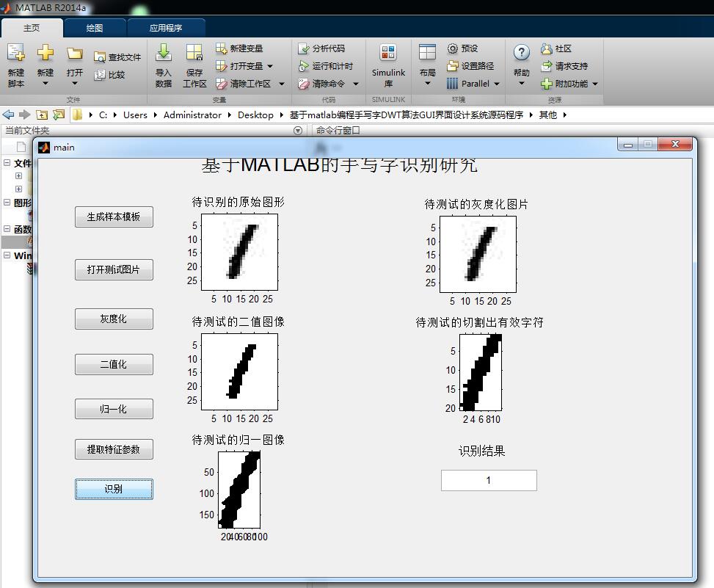Click the Help (帮助) question mark icon
Screen dimensions: 714x588
pyautogui.click(x=522, y=53)
